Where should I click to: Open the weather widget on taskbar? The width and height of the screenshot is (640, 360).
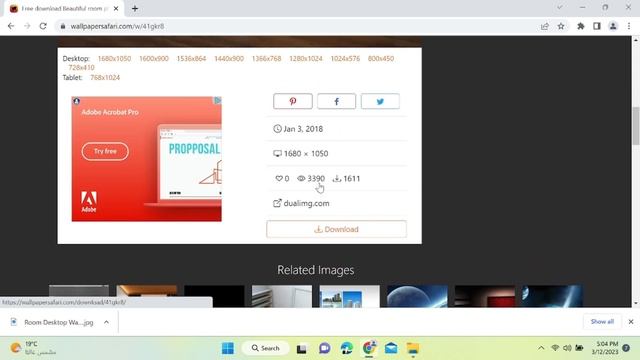tap(33, 348)
